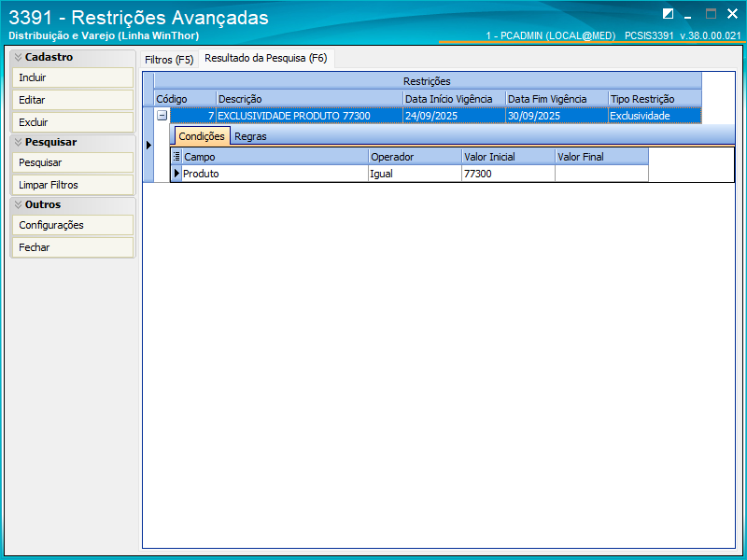Image resolution: width=747 pixels, height=560 pixels.
Task: Sort by the Código column header
Action: pyautogui.click(x=185, y=99)
